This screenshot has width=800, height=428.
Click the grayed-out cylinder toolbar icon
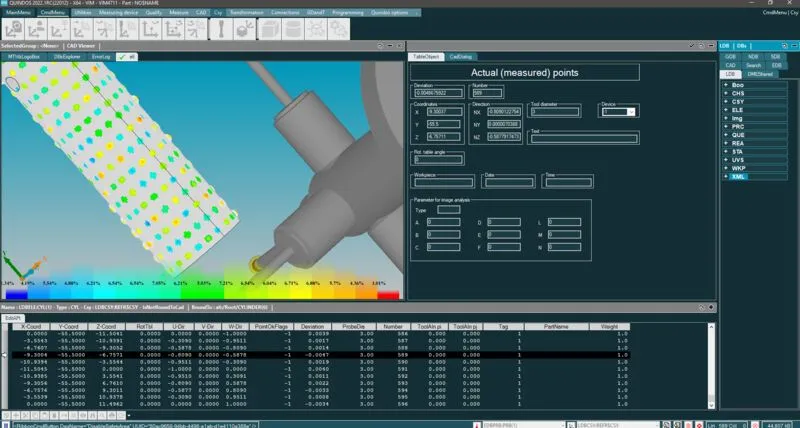tap(292, 29)
